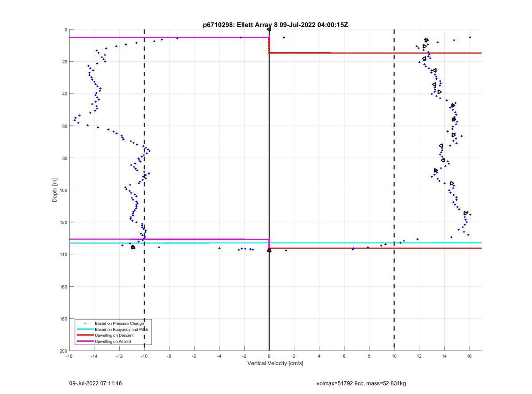Click the x-axis tick label 6
The width and height of the screenshot is (532, 394).
pos(344,356)
